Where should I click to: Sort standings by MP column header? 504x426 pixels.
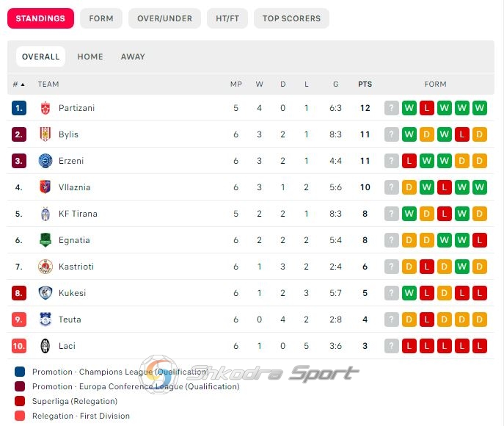(236, 84)
